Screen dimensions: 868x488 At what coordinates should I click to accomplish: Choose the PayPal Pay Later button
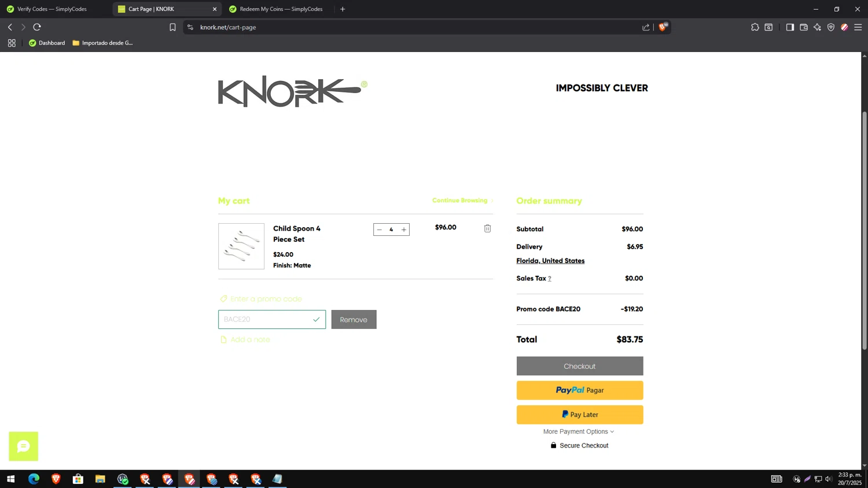click(580, 415)
